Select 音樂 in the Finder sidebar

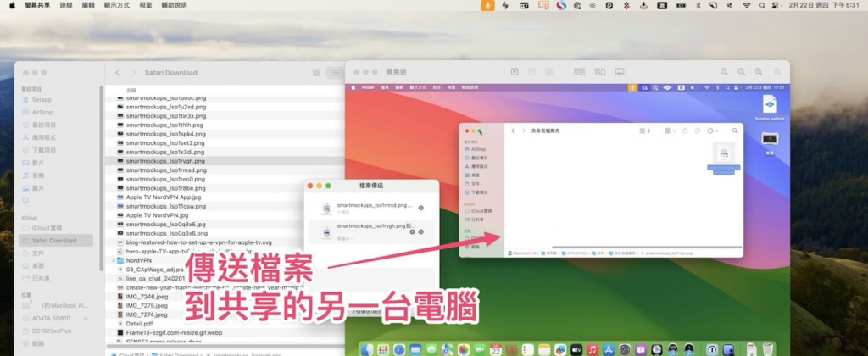pos(37,175)
